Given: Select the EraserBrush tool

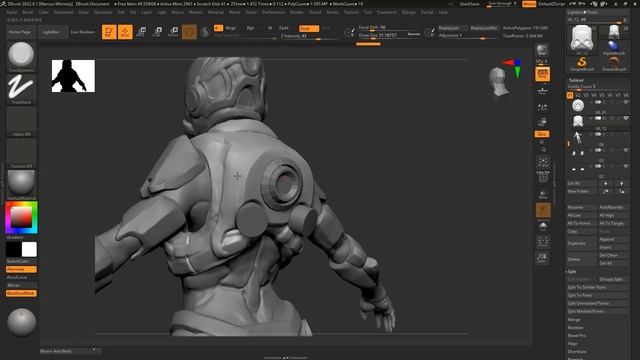Looking at the screenshot, I should click(x=614, y=64).
